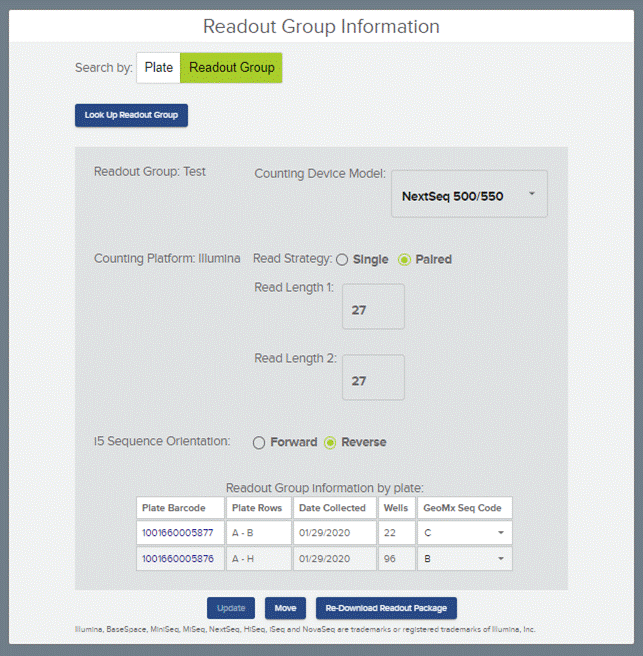Switch search to Plate tab
Image resolution: width=643 pixels, height=656 pixels.
(x=158, y=68)
